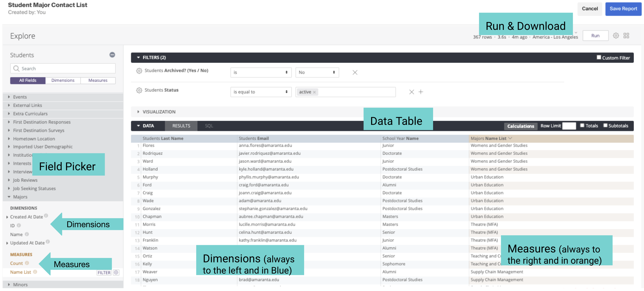Show info for Count measure
The image size is (644, 291).
pos(27,263)
